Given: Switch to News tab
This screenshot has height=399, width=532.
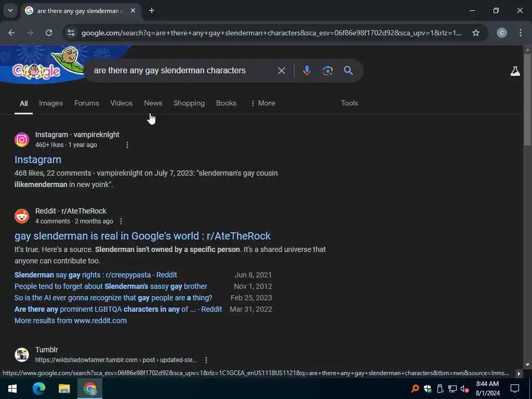Looking at the screenshot, I should pos(153,103).
